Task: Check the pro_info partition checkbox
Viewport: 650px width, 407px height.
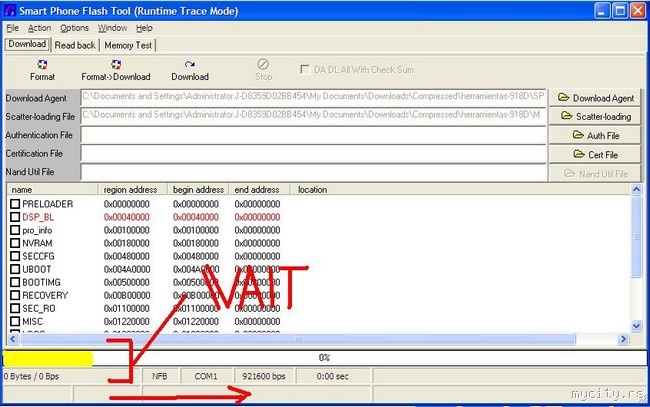Action: tap(15, 230)
